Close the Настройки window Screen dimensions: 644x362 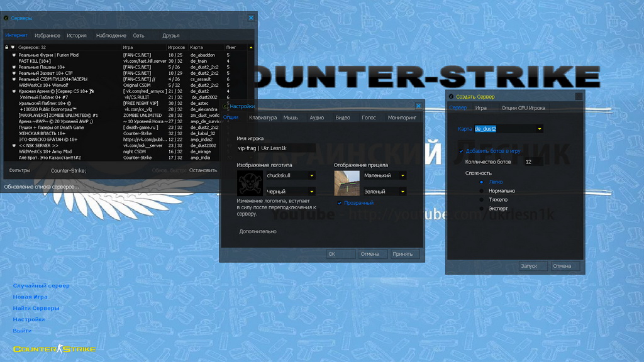(418, 106)
